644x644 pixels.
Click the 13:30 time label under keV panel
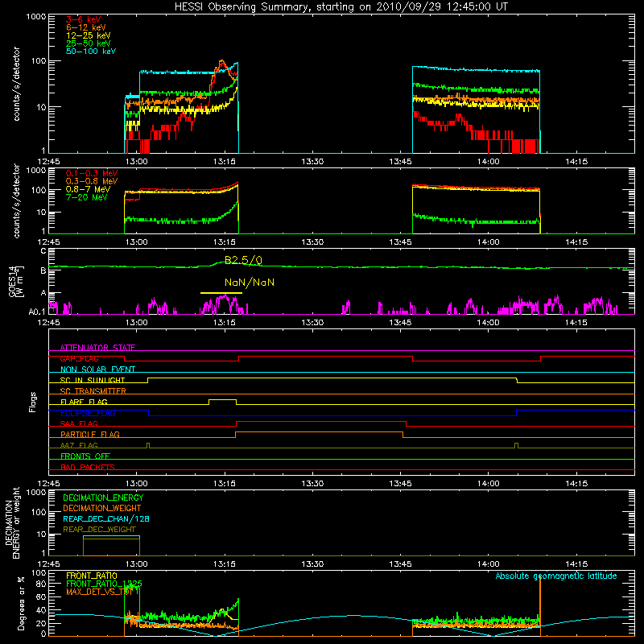click(312, 162)
